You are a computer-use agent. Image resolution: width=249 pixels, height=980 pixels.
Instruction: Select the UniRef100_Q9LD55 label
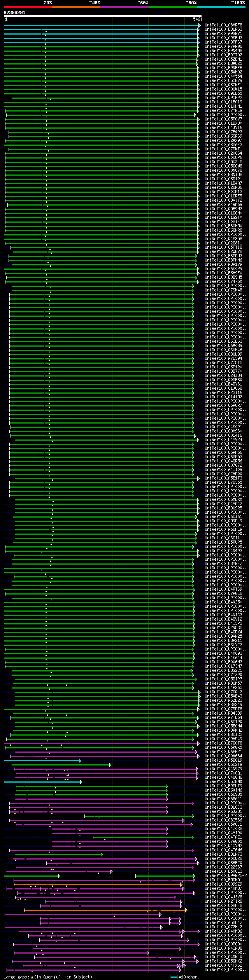223,94
